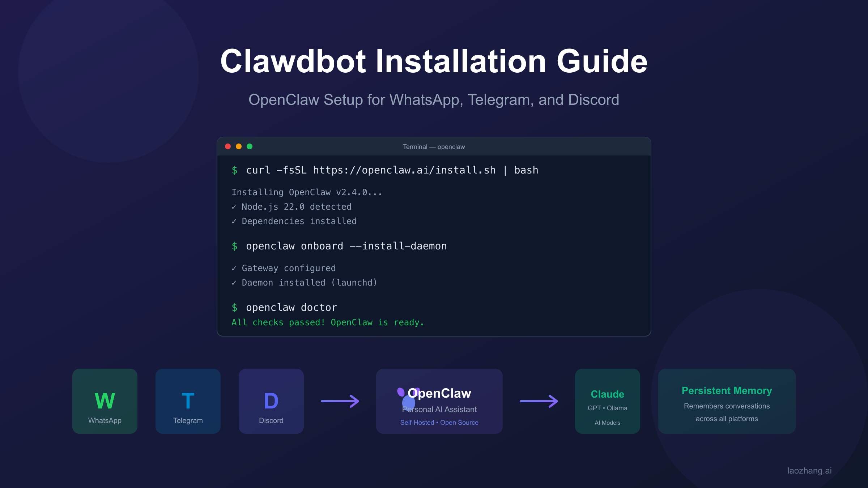868x488 pixels.
Task: Click the GPT • Ollama label on Claude card
Action: tap(607, 408)
